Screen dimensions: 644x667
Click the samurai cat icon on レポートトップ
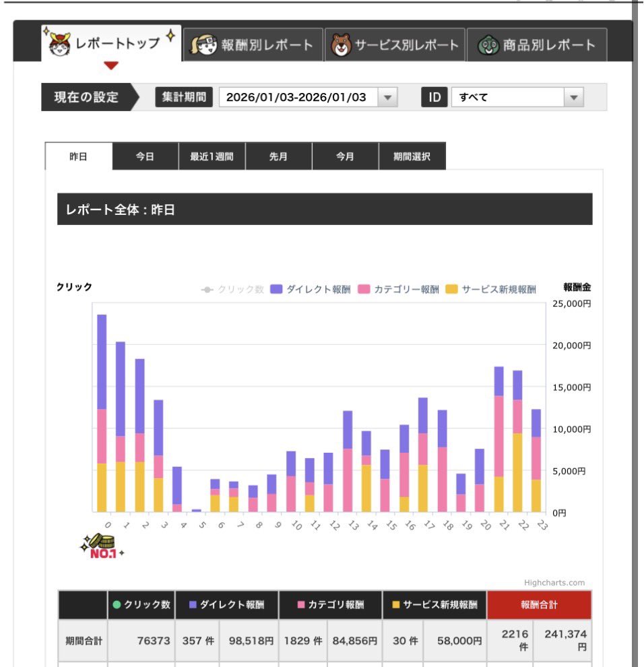click(x=60, y=44)
